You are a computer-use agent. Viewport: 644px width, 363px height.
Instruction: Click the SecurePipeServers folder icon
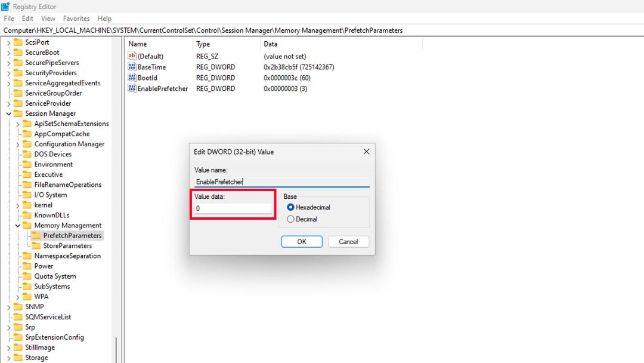[18, 63]
